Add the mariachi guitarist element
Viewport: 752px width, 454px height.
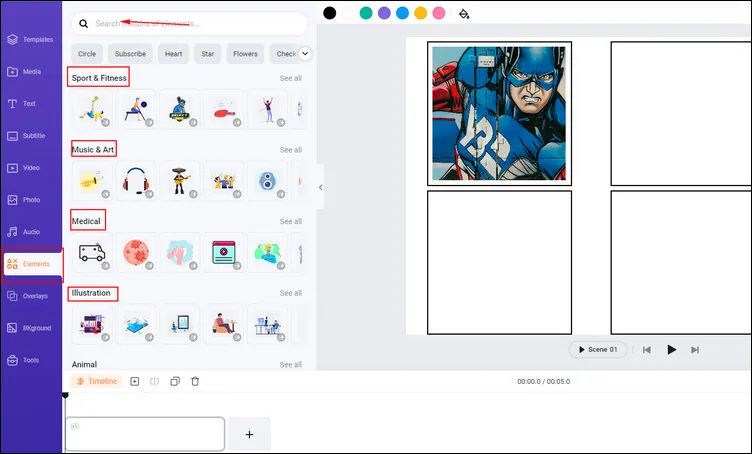[180, 181]
